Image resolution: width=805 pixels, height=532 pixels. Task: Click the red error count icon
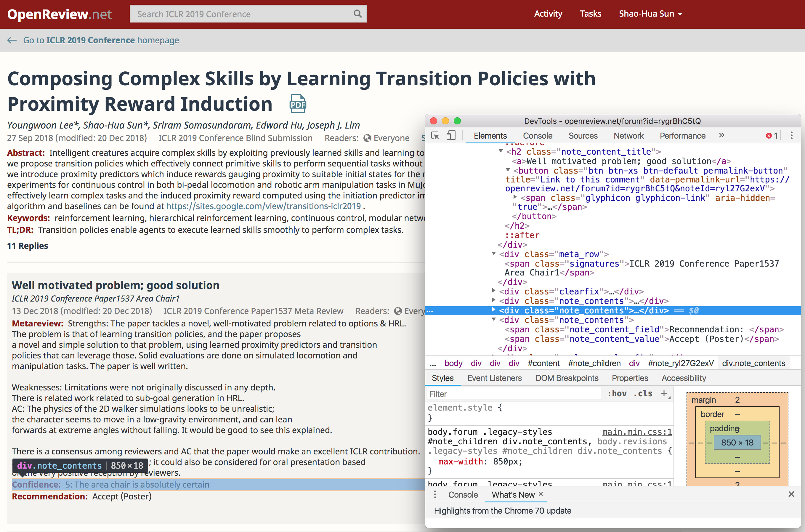pyautogui.click(x=768, y=136)
